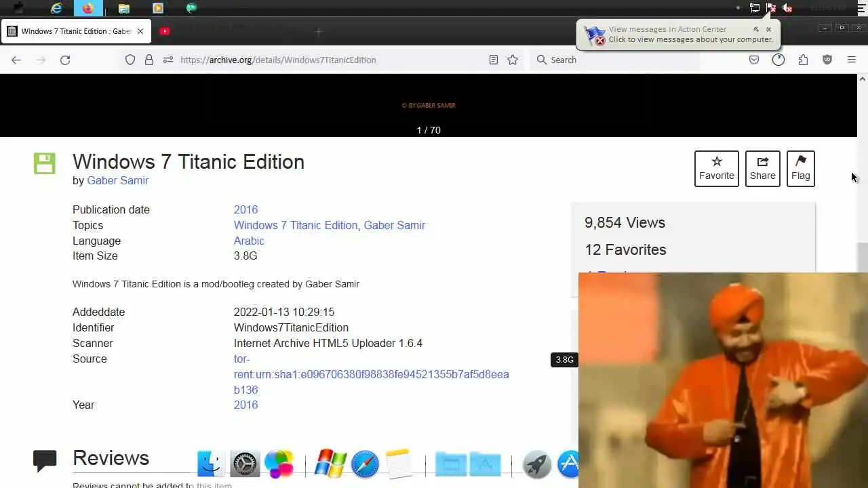
Task: Click the Action Center flag tray icon
Action: pos(771,8)
